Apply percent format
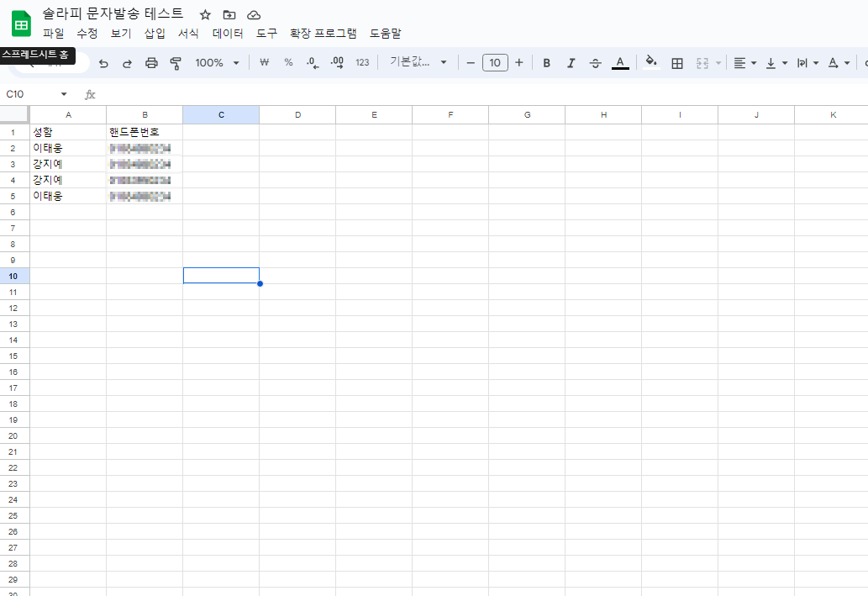The width and height of the screenshot is (868, 596). click(x=288, y=62)
